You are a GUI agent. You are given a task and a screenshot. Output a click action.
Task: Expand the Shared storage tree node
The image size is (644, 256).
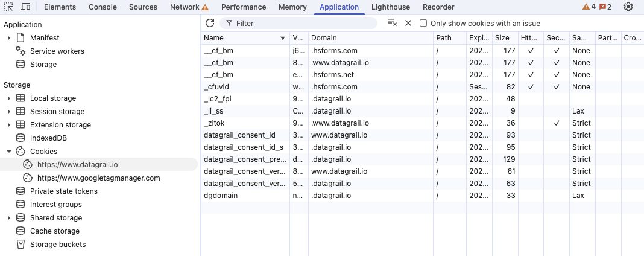click(9, 218)
